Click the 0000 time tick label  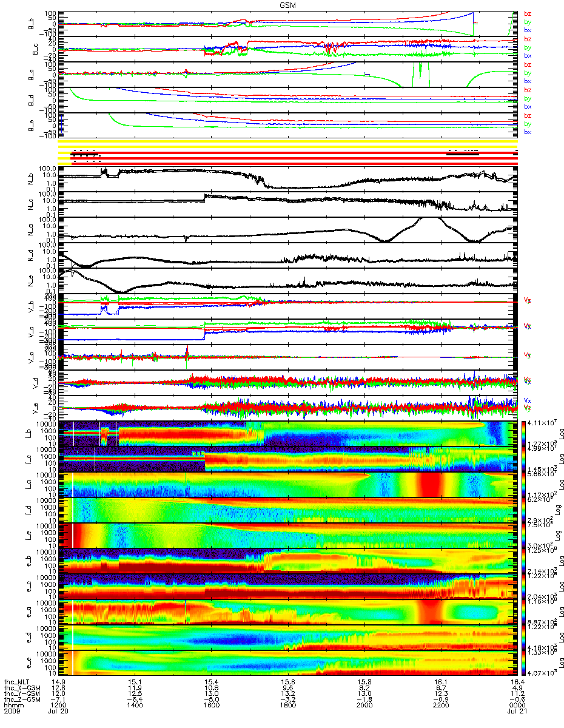pos(517,706)
